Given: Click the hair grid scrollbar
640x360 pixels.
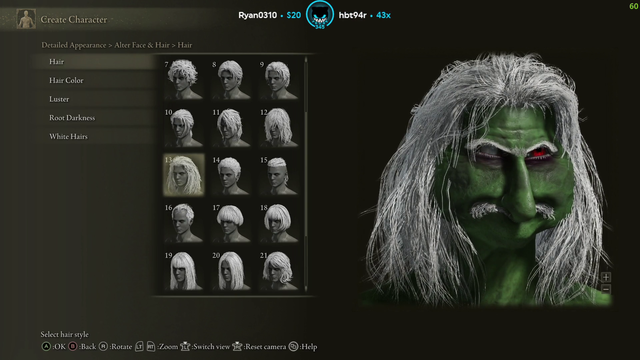Looking at the screenshot, I should tap(306, 175).
